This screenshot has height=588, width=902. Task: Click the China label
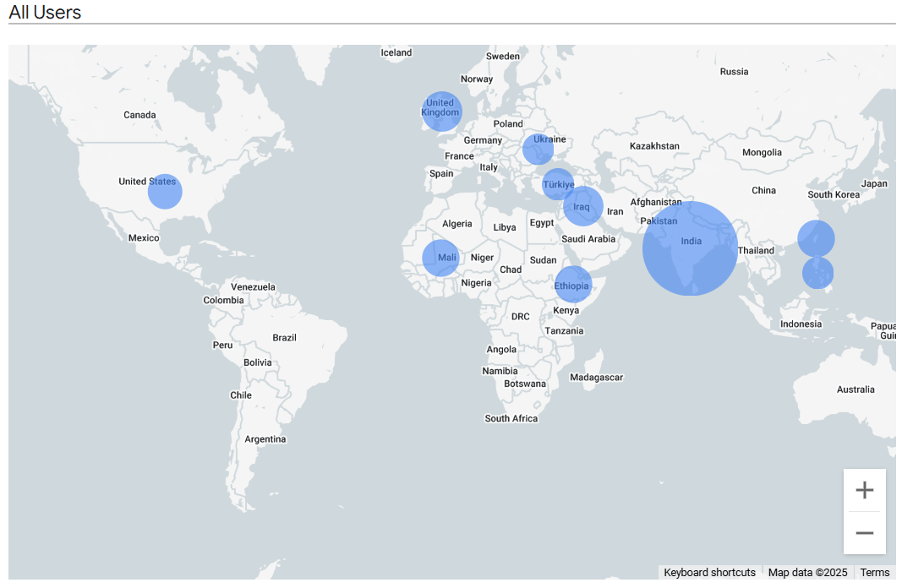click(763, 190)
